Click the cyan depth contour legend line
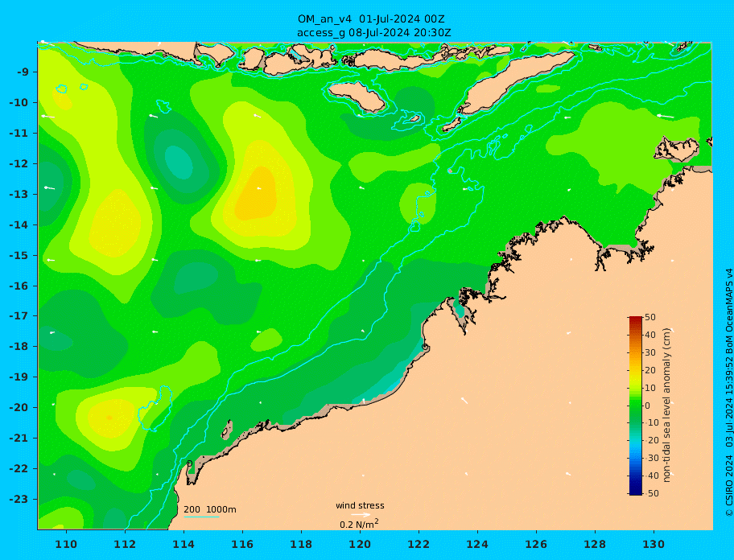 [x=201, y=517]
